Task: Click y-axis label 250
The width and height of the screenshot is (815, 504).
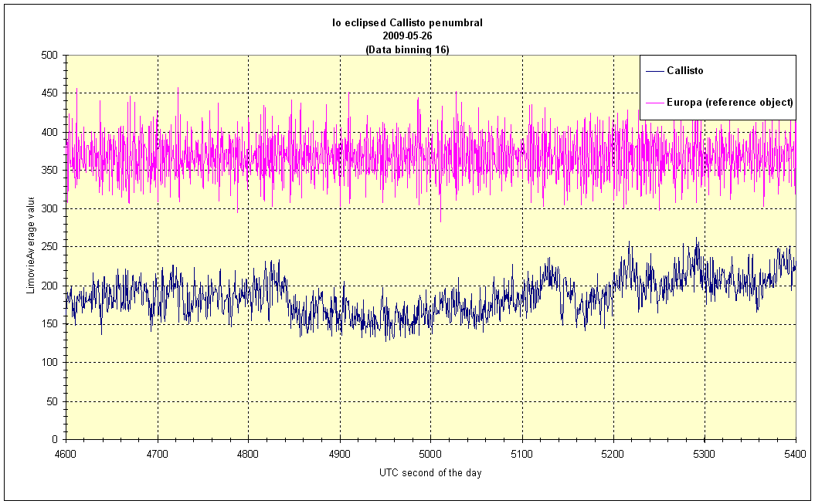Action: click(50, 247)
